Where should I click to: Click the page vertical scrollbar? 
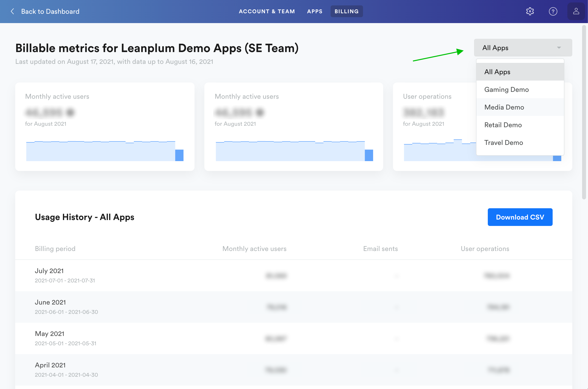pos(584,112)
